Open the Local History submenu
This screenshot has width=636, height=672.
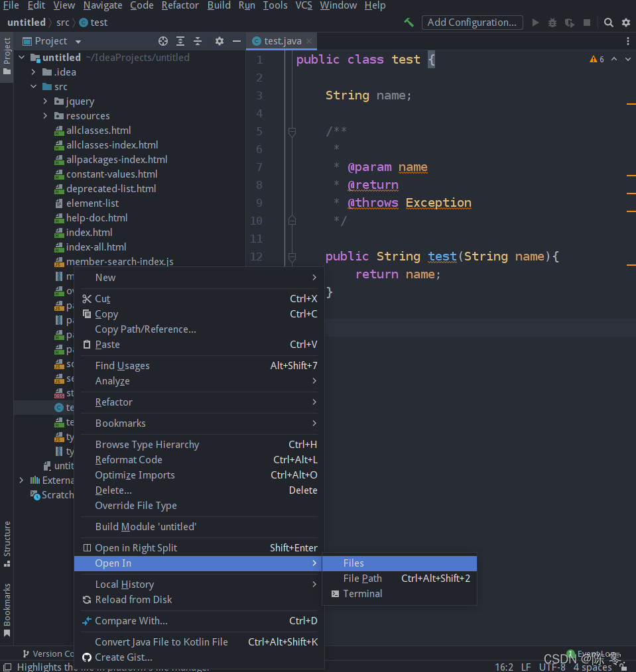[x=200, y=584]
